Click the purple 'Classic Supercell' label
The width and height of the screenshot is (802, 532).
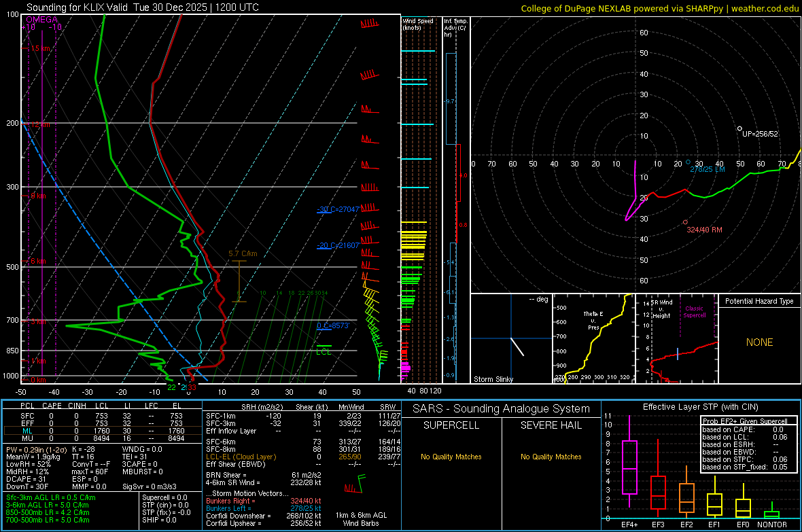pyautogui.click(x=694, y=312)
